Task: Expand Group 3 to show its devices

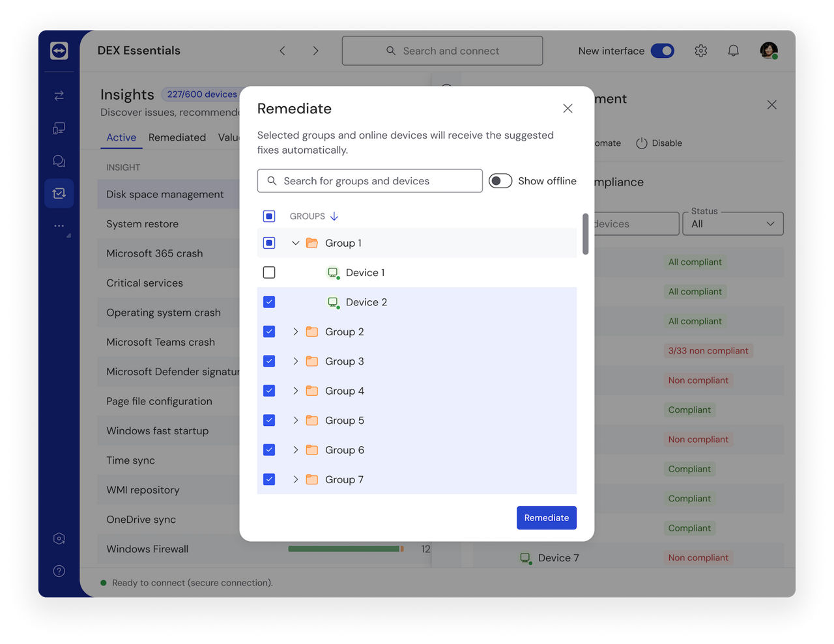Action: click(x=295, y=361)
